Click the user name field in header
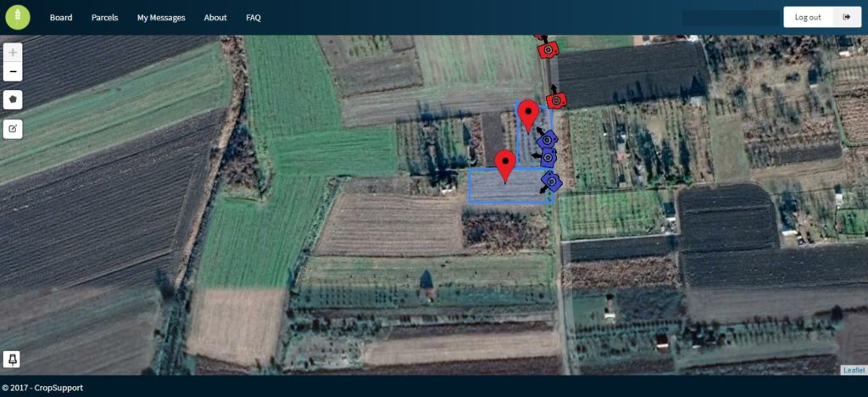 [x=731, y=18]
